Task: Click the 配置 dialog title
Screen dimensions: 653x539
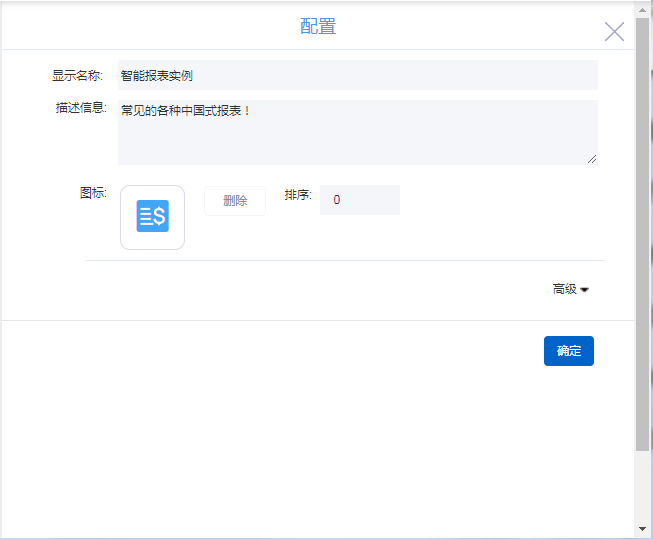Action: coord(318,27)
